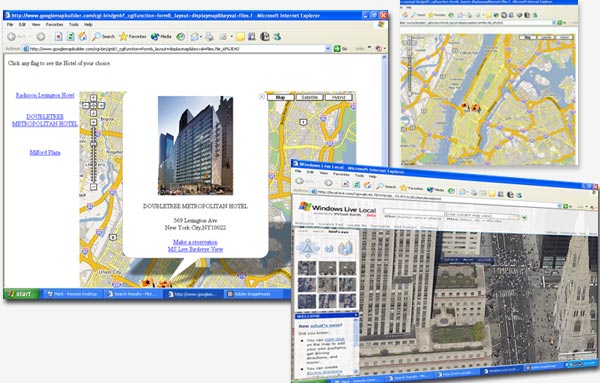The image size is (600, 383).
Task: Switch the hotel map to Hybrid view
Action: (339, 98)
